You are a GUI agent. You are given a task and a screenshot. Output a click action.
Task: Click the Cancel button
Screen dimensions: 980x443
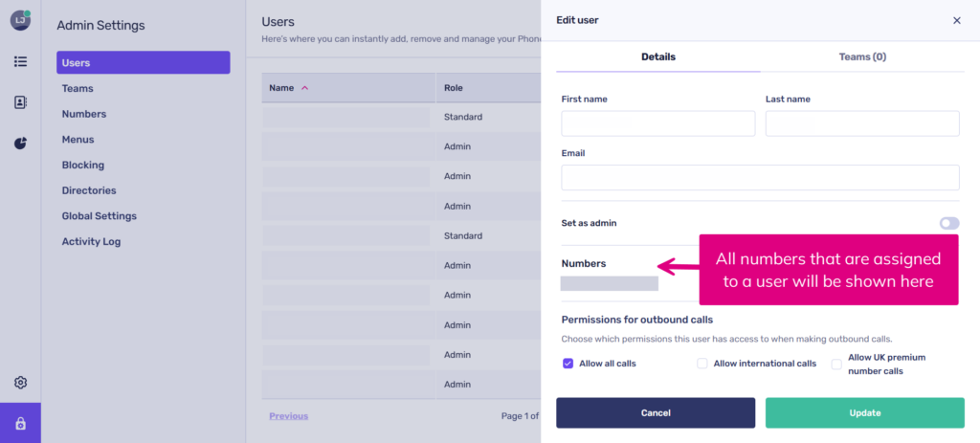[x=656, y=412]
